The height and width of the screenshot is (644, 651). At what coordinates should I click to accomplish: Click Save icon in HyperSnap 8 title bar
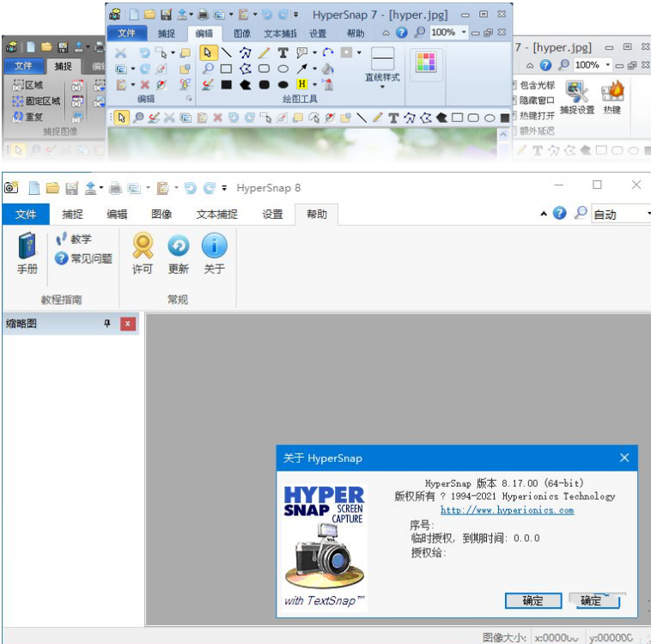pos(72,188)
